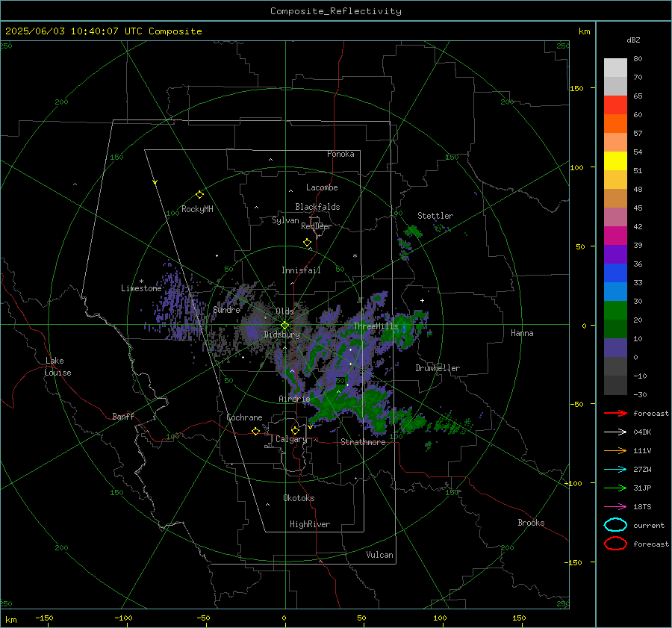Select the orange 111V arrow legend icon
This screenshot has width=672, height=628.
(x=615, y=450)
